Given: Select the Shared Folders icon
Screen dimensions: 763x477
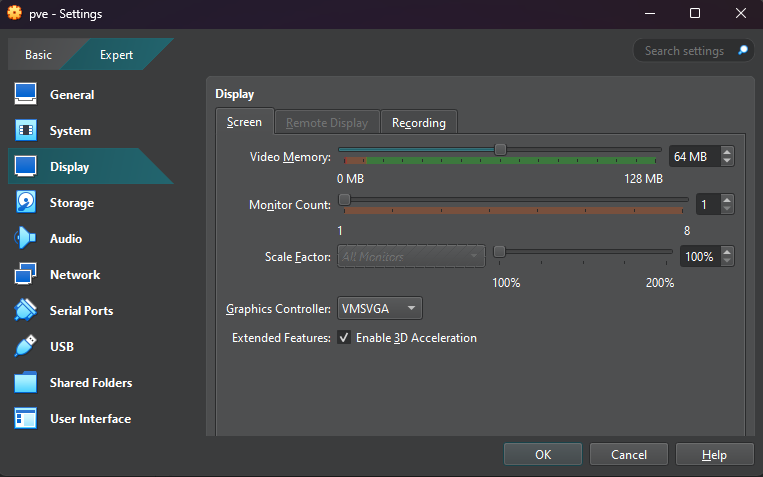Looking at the screenshot, I should (x=26, y=383).
